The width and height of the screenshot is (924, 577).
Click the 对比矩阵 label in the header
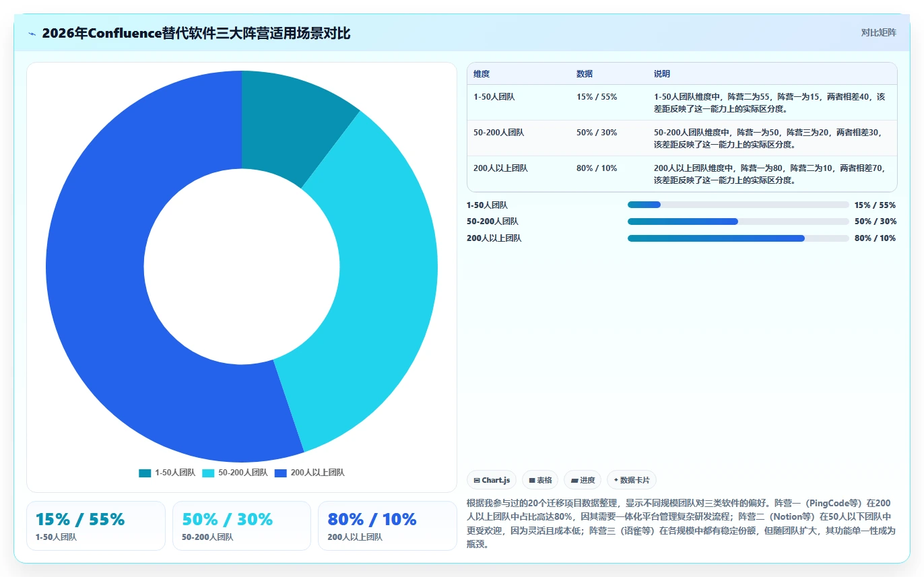878,32
